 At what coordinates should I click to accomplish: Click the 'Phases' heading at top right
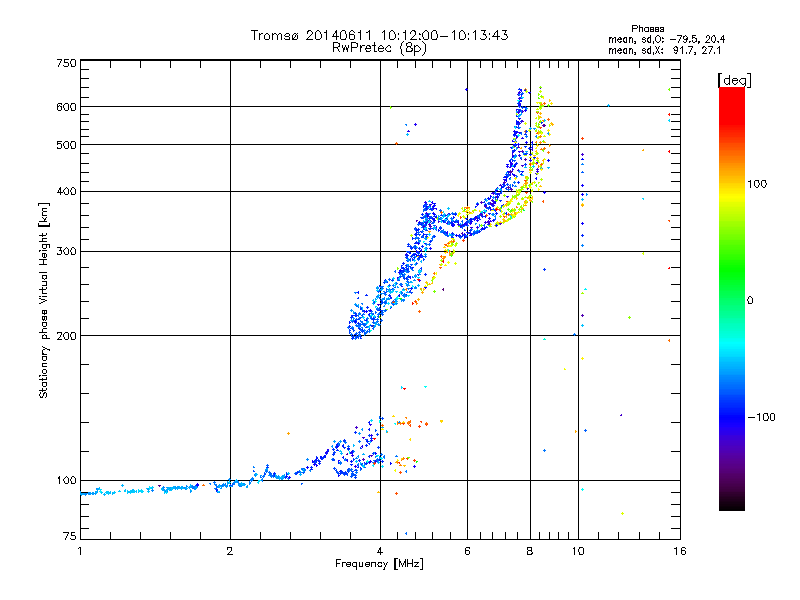647,29
